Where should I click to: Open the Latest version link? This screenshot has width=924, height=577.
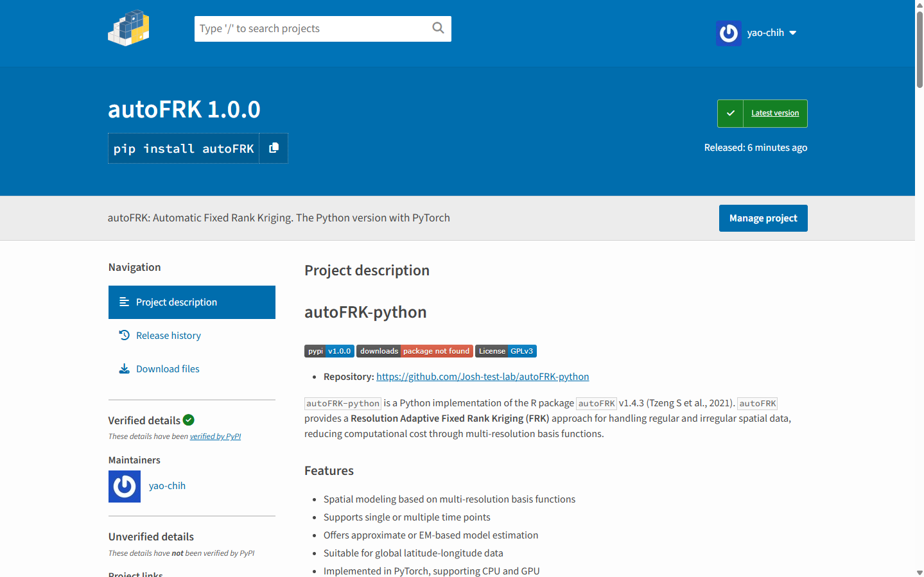[775, 114]
